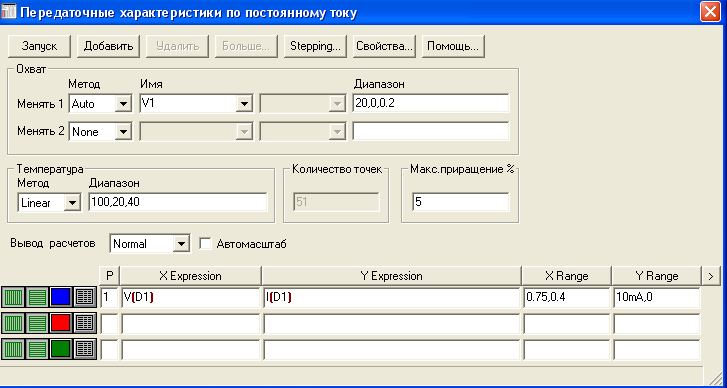Click the dialog title bar icon
This screenshot has height=388, width=727.
click(9, 11)
